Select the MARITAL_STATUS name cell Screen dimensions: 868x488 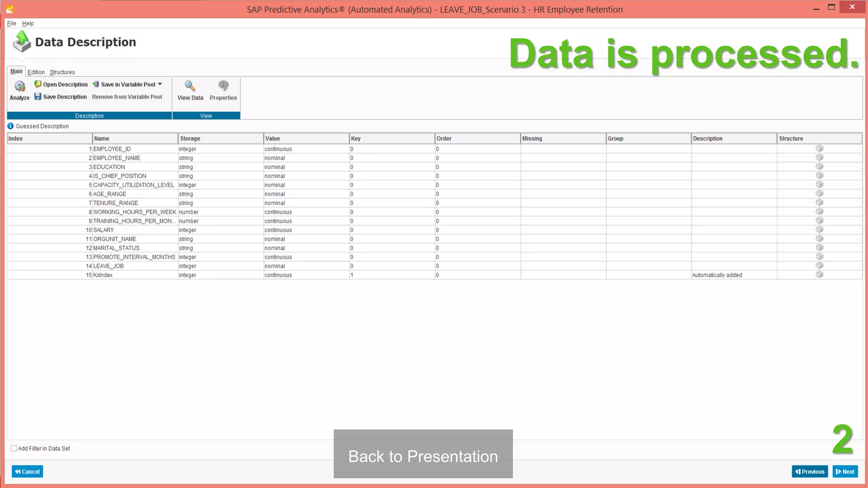point(135,248)
